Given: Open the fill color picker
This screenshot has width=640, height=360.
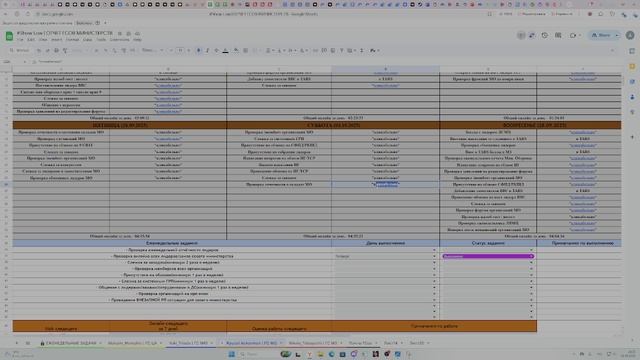Looking at the screenshot, I should 236,51.
